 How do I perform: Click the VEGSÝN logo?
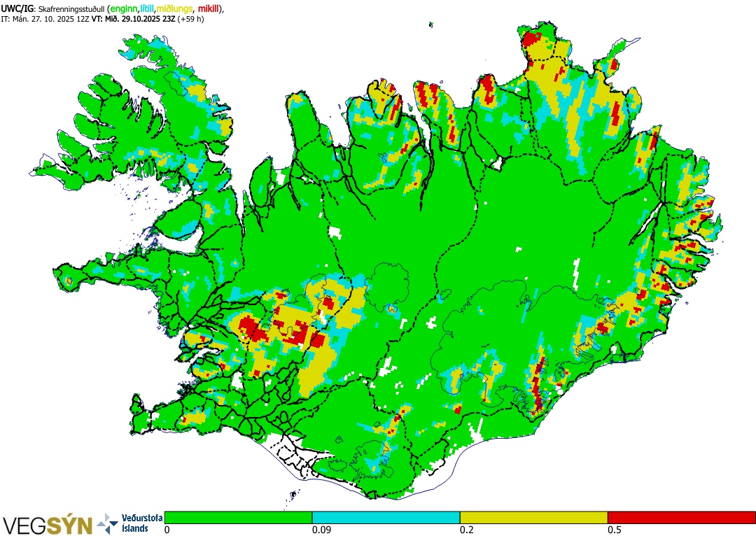(48, 525)
